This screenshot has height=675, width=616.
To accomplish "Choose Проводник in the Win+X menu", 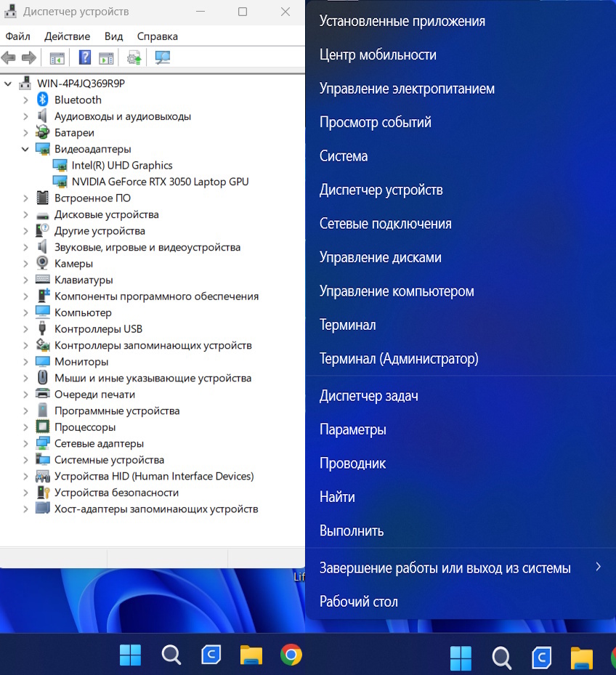I will (x=460, y=464).
